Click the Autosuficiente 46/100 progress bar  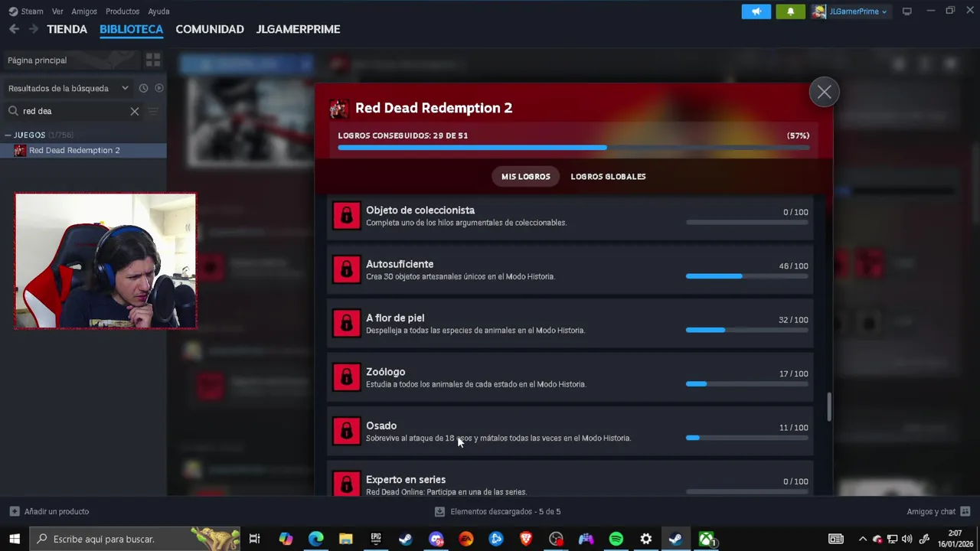pyautogui.click(x=747, y=276)
